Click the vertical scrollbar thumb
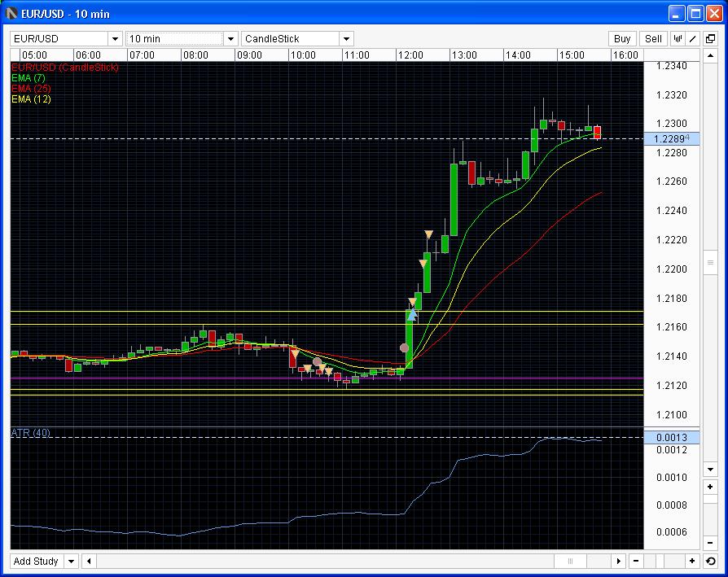728x577 pixels. [710, 263]
